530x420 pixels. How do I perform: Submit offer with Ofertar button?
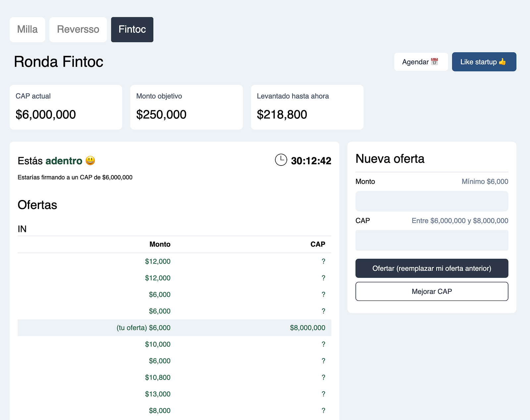tap(432, 268)
